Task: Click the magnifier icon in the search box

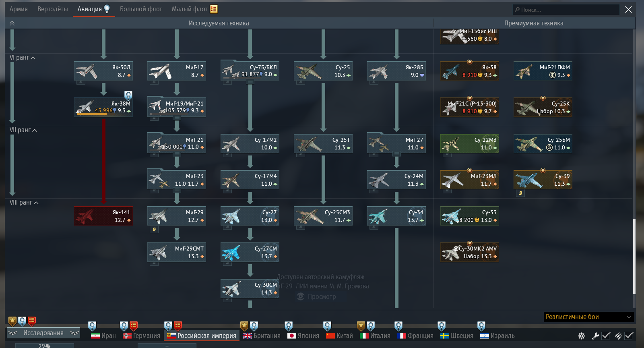Action: click(517, 10)
